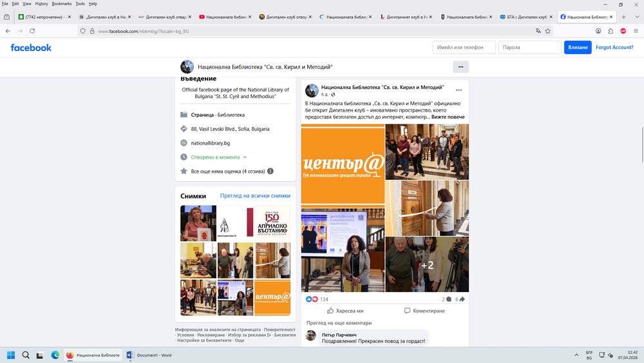Click the blue 'Влизане' login button
Image resolution: width=644 pixels, height=363 pixels.
578,47
